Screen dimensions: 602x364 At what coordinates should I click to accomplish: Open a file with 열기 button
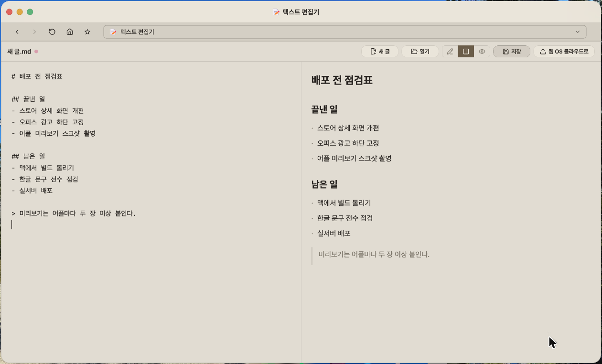click(x=420, y=52)
